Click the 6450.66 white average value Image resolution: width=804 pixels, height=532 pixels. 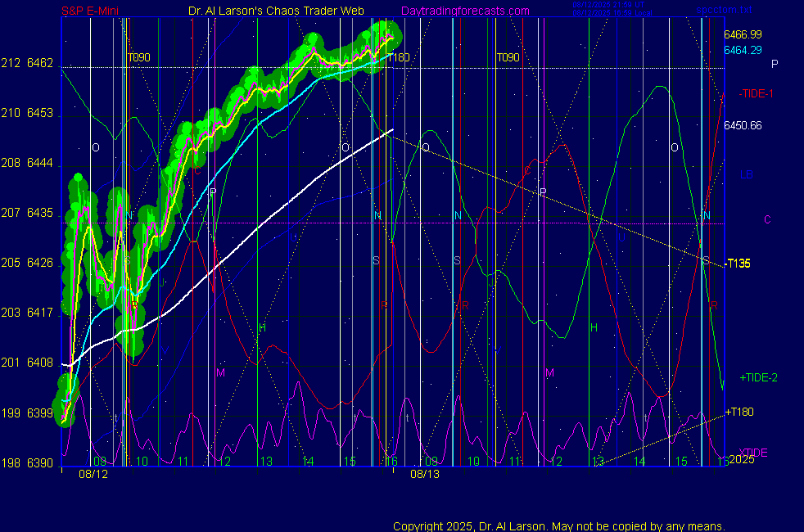pyautogui.click(x=743, y=125)
